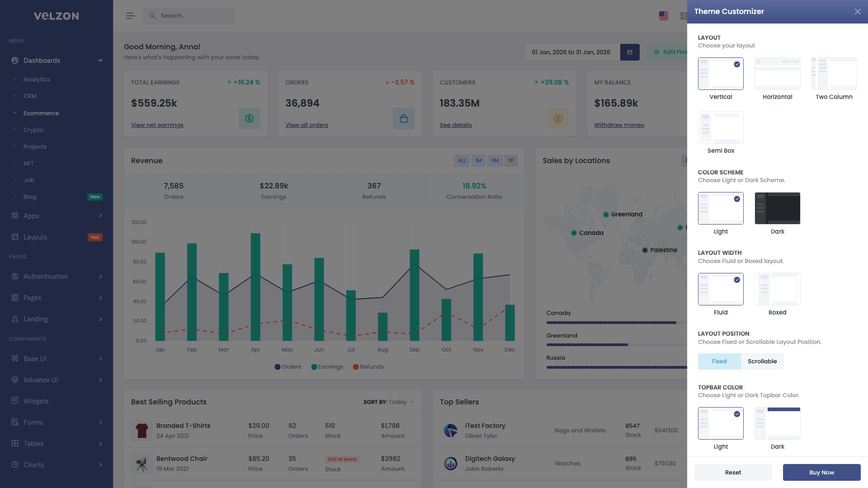Viewport: 868px width, 488px height.
Task: Click the Buy Now button
Action: (821, 472)
